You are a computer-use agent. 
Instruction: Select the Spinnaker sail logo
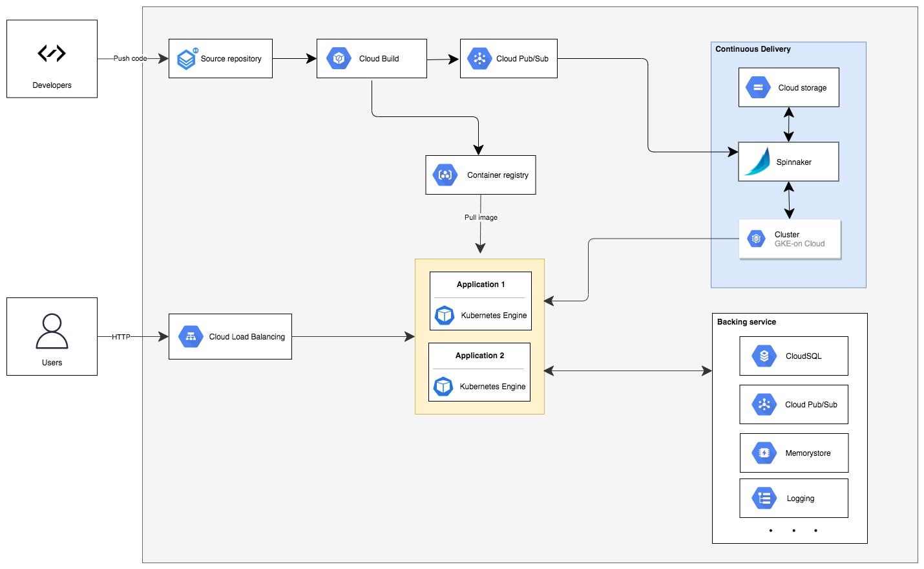pyautogui.click(x=757, y=162)
